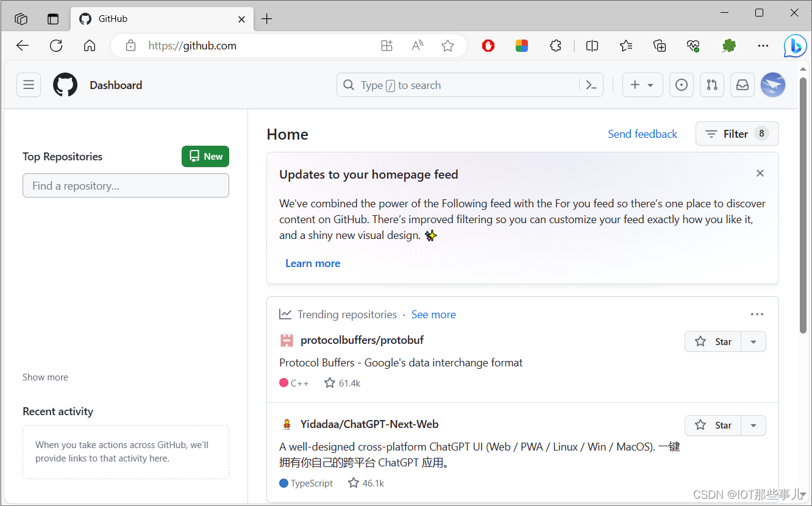
Task: Star the Yidadaa/ChatGPT-Next-Web repository
Action: coord(713,426)
